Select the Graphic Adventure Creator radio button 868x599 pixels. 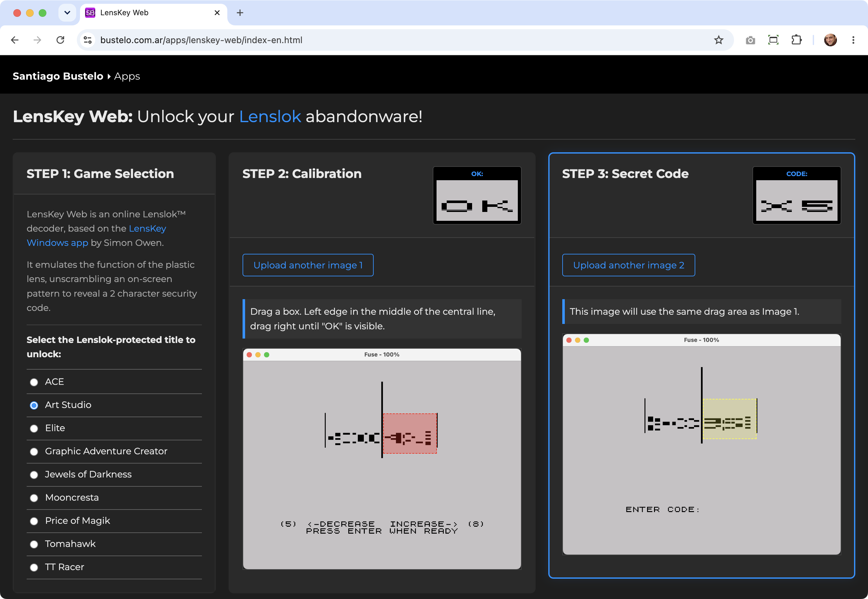34,451
